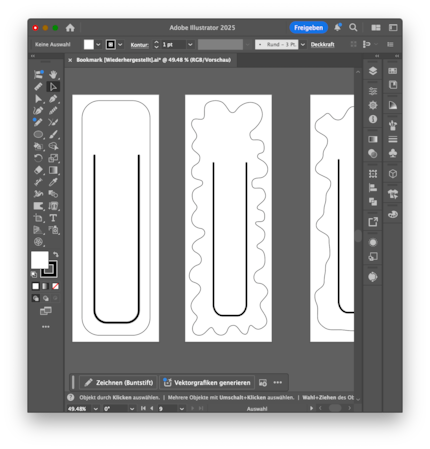430x449 pixels.
Task: Open the fill color dropdown arrow
Action: click(x=98, y=44)
